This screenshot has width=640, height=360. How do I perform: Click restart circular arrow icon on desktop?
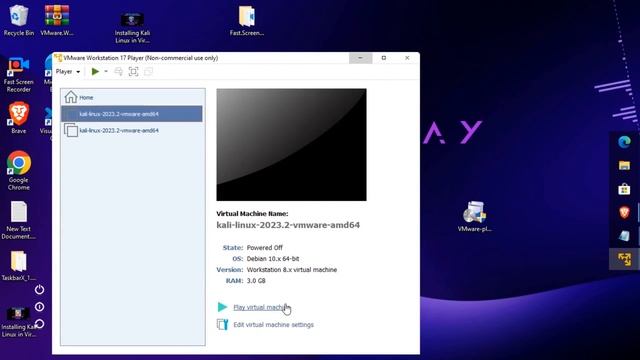[40, 324]
